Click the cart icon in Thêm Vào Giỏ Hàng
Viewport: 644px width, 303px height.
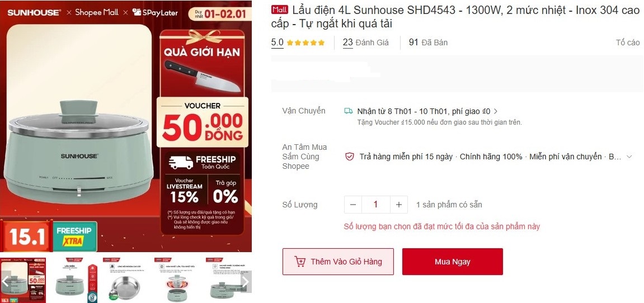point(300,262)
